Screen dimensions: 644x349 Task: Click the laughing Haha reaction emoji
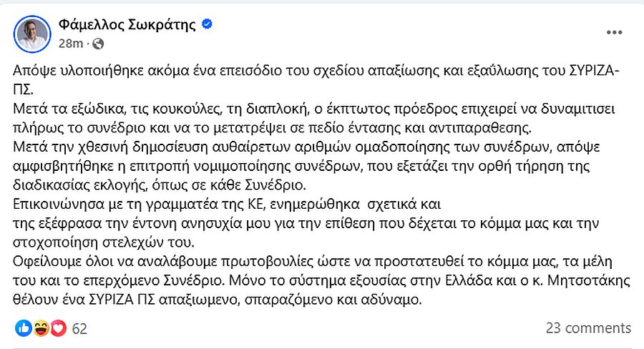tap(41, 328)
